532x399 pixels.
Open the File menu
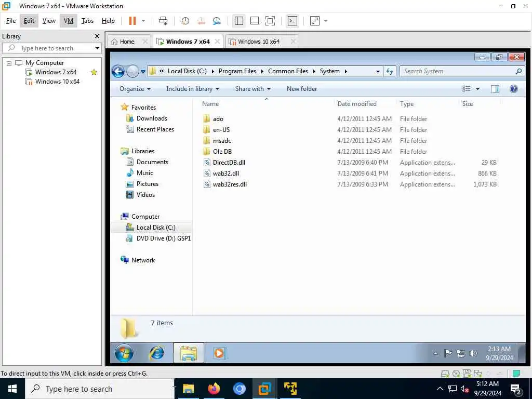tap(11, 21)
